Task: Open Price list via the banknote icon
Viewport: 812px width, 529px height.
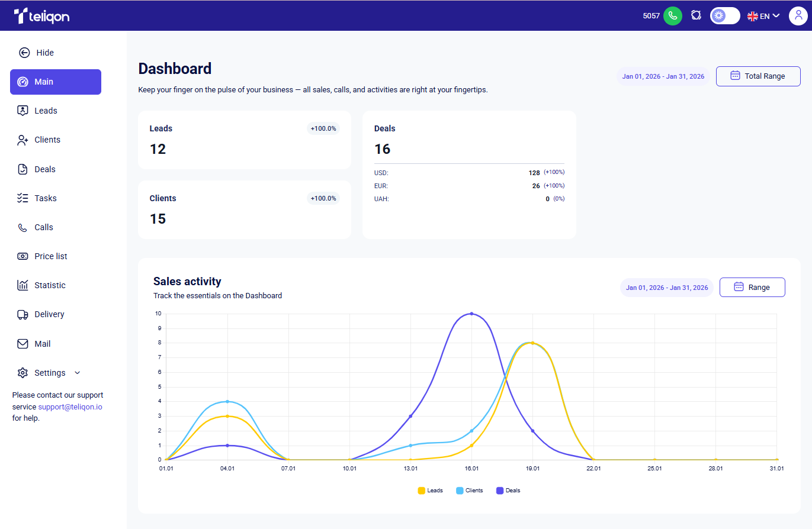Action: click(23, 256)
